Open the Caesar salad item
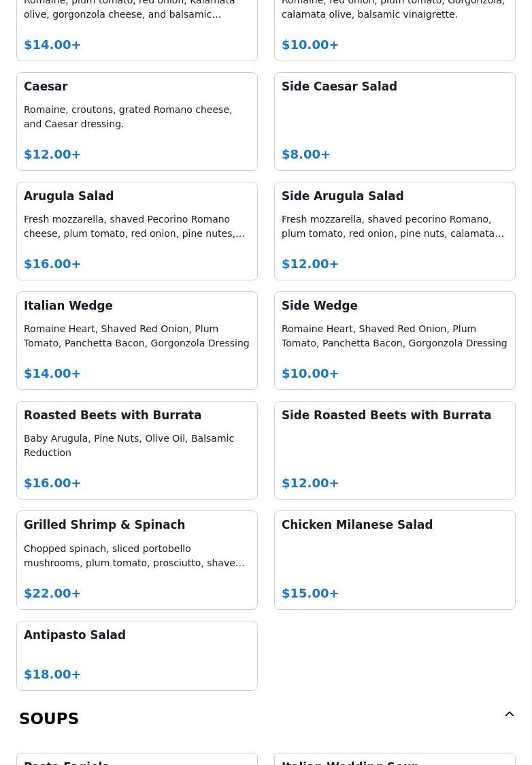The width and height of the screenshot is (532, 765). point(137,121)
